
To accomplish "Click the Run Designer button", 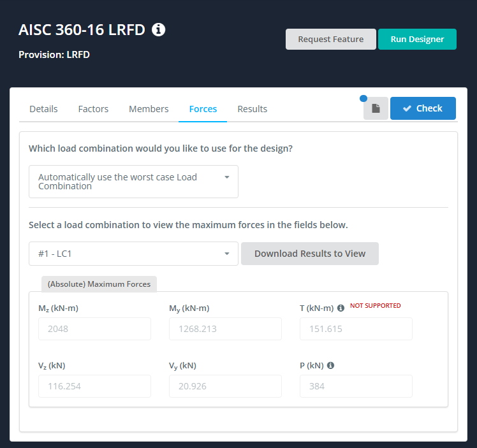I will point(417,40).
